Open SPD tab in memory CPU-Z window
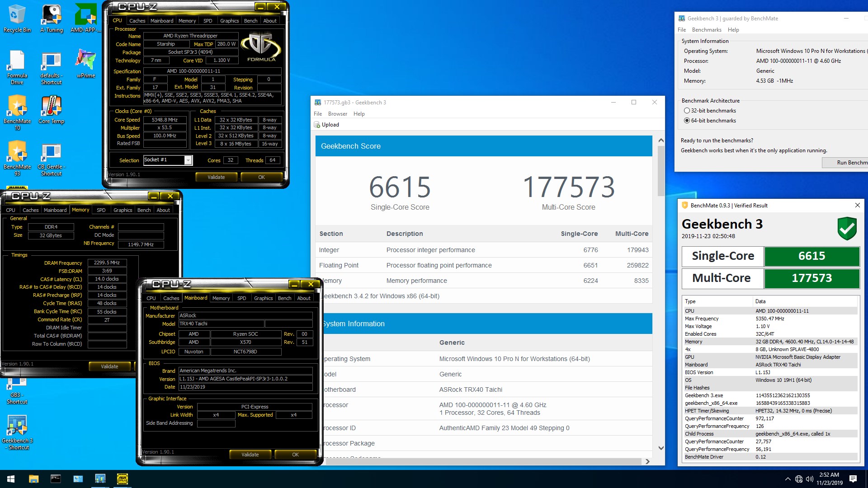868x488 pixels. (101, 210)
